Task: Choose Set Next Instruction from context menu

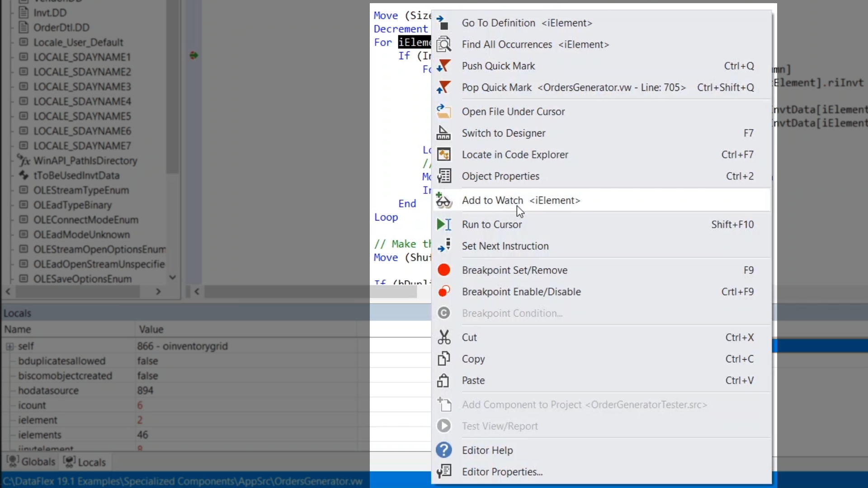Action: (505, 246)
